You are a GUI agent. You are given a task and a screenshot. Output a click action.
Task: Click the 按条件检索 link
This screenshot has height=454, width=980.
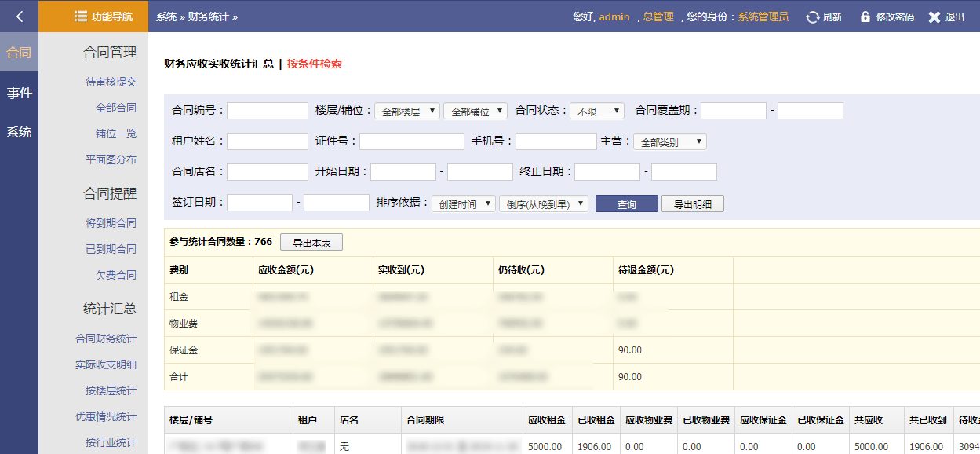pos(315,64)
